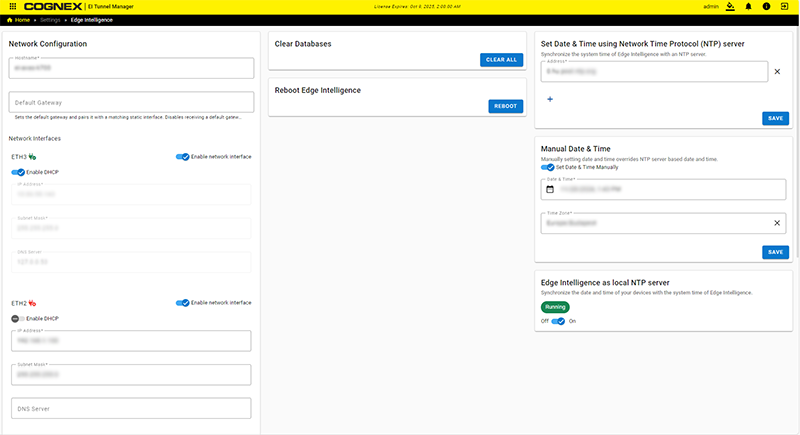
Task: Toggle Enable DHCP for ETH2
Action: pyautogui.click(x=18, y=318)
